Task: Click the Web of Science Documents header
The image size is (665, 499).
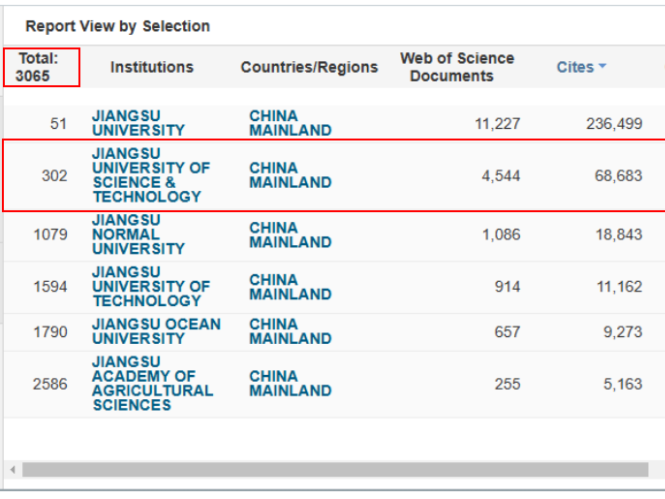Action: pyautogui.click(x=457, y=67)
